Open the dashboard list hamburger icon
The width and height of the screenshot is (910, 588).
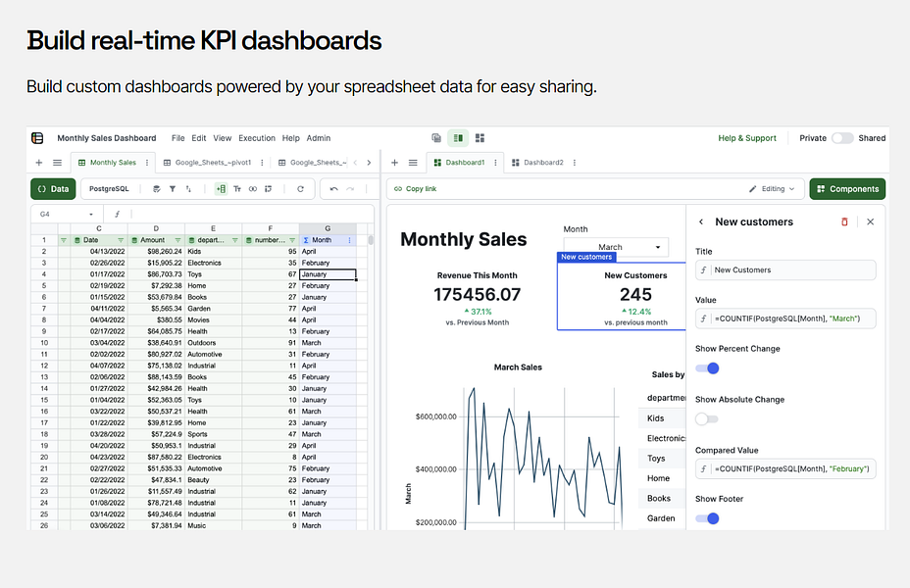413,163
